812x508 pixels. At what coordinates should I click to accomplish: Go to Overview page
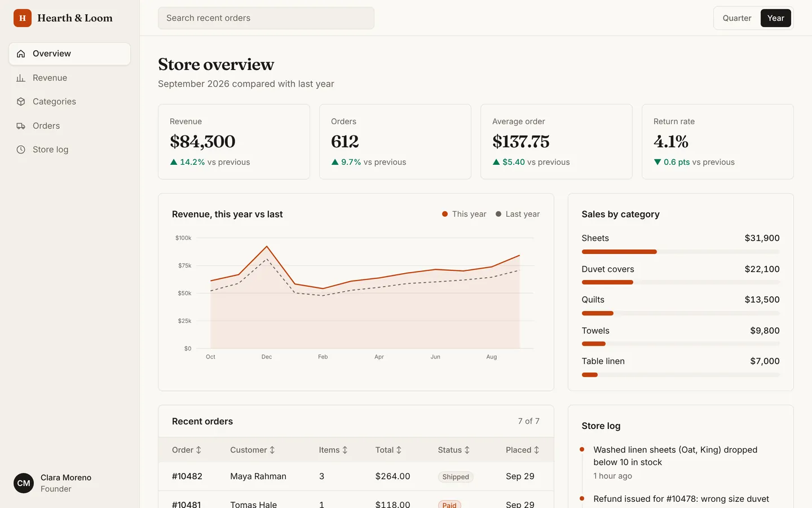(70, 54)
